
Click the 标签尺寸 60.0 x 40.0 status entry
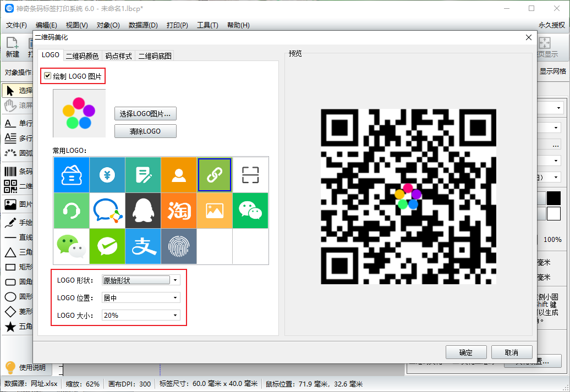click(209, 384)
